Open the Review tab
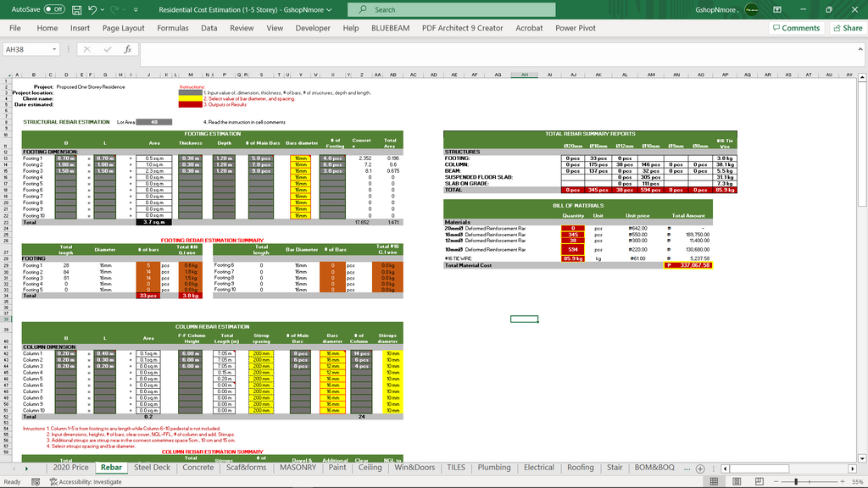 click(242, 28)
